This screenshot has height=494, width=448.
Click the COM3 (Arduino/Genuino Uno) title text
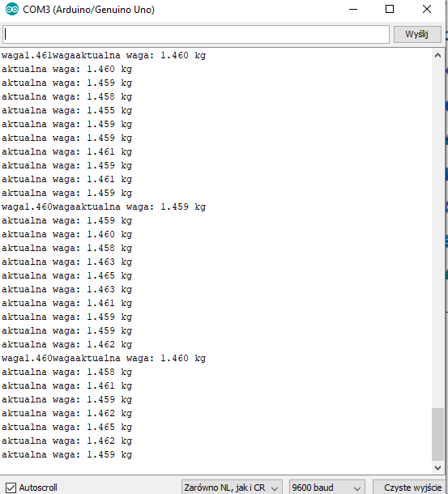pyautogui.click(x=88, y=10)
